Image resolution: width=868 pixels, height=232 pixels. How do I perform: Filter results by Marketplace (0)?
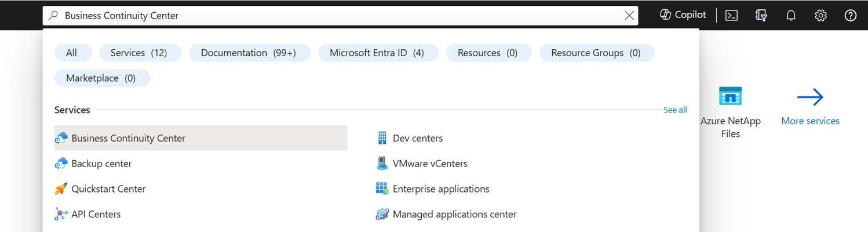102,78
